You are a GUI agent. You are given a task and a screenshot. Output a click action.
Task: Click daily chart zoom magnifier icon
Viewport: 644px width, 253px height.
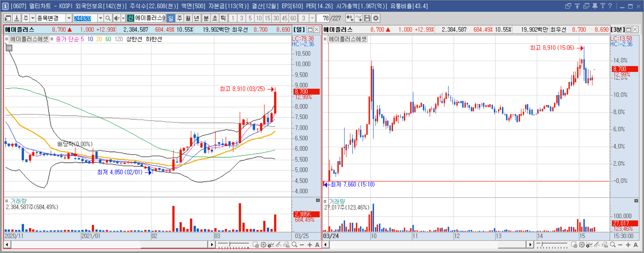point(295,245)
